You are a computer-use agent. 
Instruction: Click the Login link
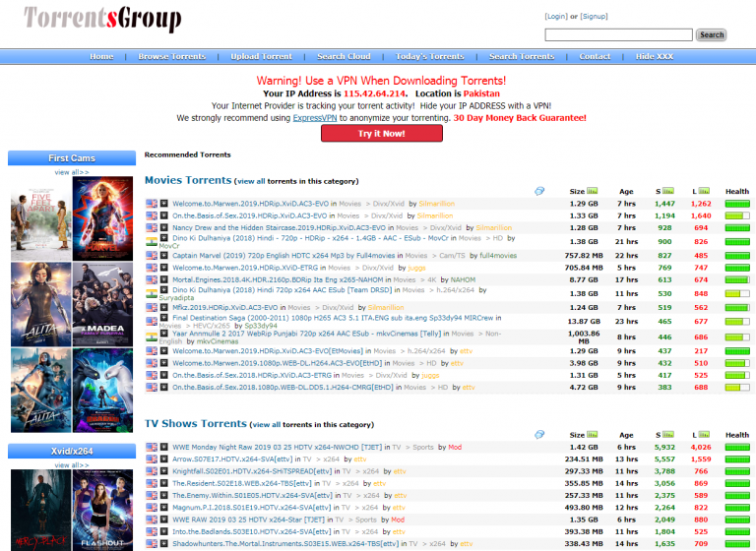click(556, 17)
